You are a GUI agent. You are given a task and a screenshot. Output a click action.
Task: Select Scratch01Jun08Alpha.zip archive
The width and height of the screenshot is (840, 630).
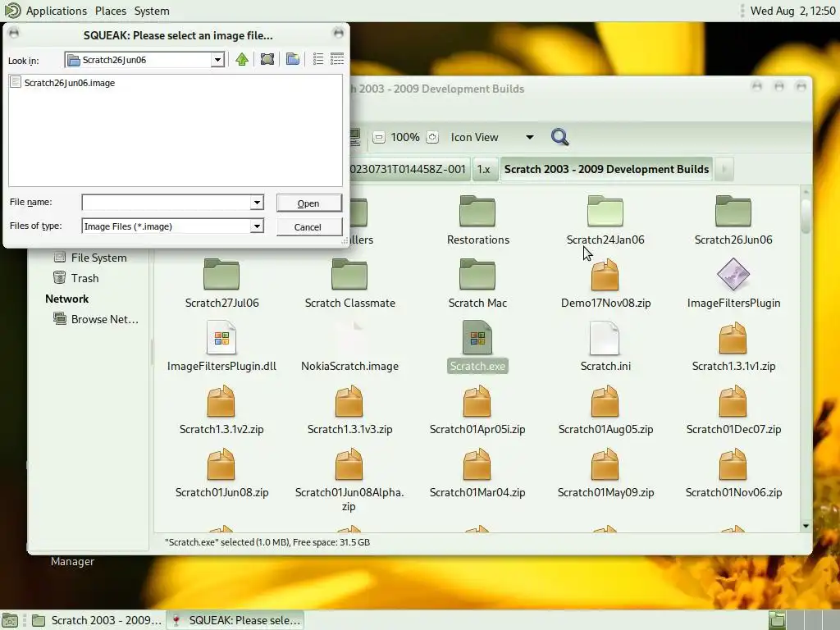(349, 479)
